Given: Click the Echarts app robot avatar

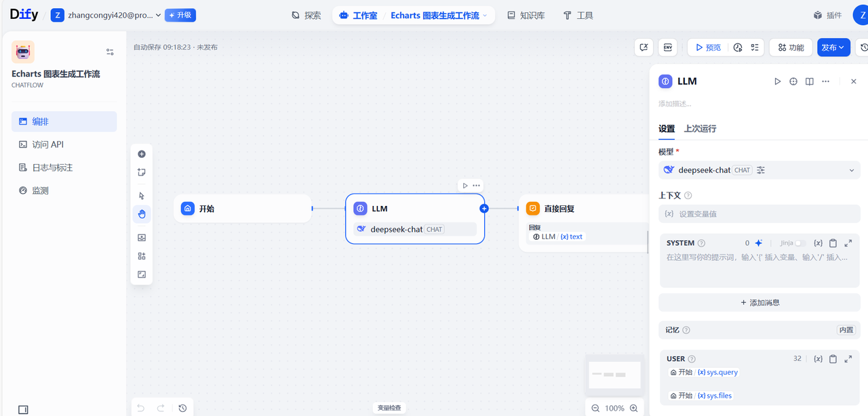Looking at the screenshot, I should 23,51.
